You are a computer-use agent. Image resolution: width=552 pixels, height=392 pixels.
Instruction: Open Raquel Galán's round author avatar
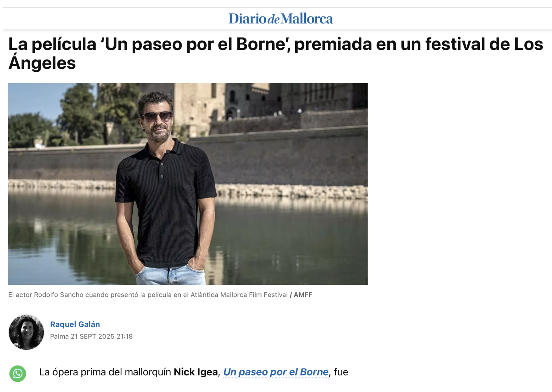pyautogui.click(x=26, y=332)
